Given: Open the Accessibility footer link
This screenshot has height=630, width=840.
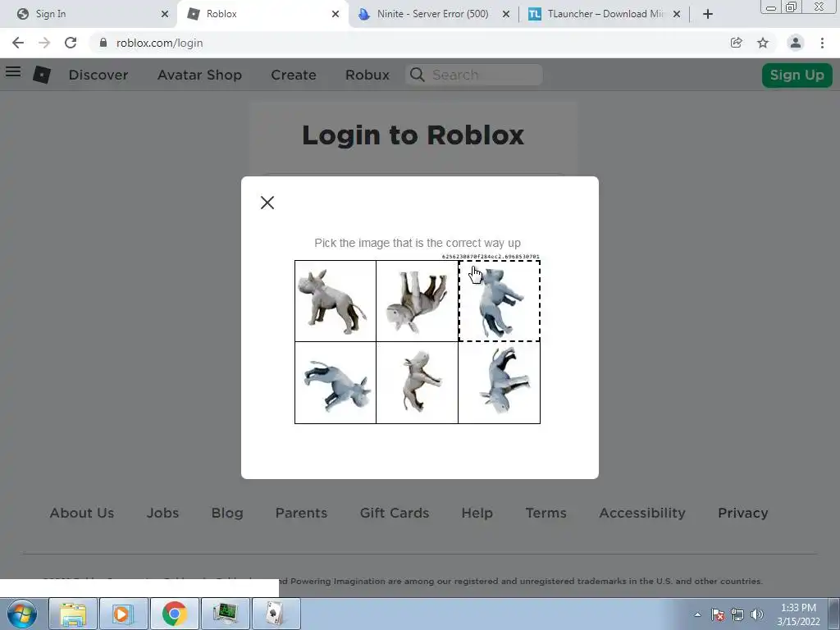Looking at the screenshot, I should [x=642, y=514].
